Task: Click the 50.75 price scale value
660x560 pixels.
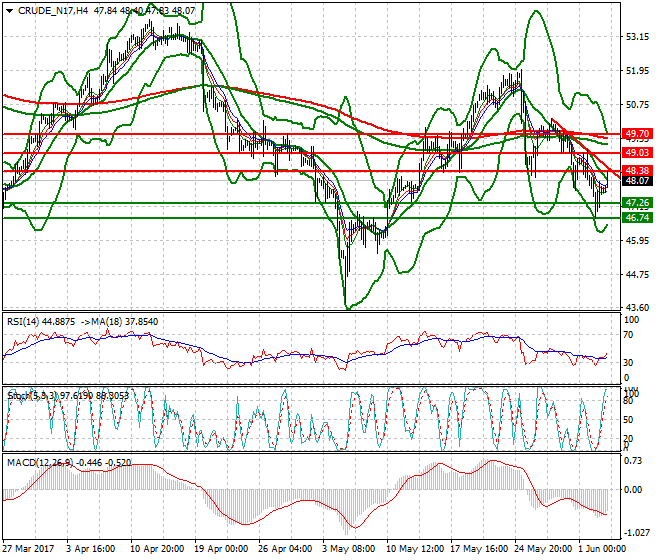Action: tap(637, 105)
